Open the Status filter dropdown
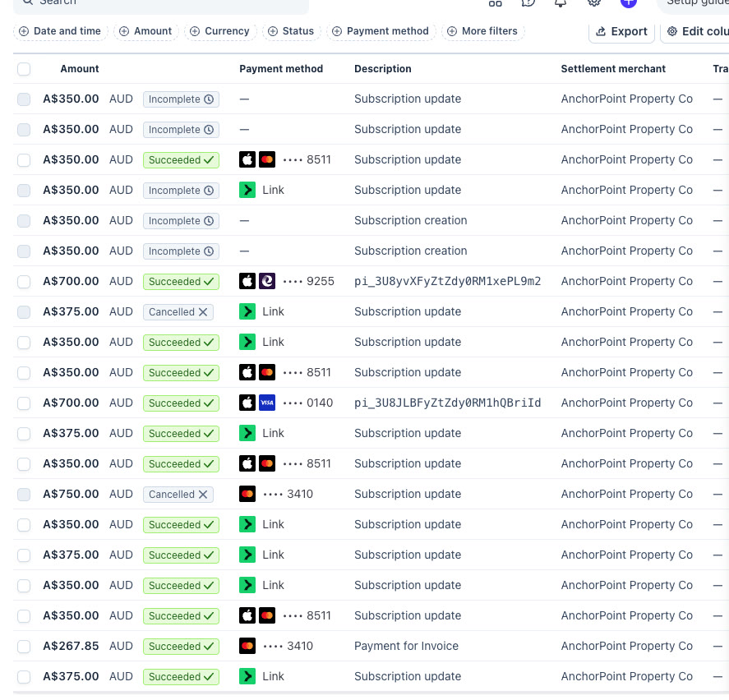Viewport: 729px width, 700px height. click(x=292, y=31)
